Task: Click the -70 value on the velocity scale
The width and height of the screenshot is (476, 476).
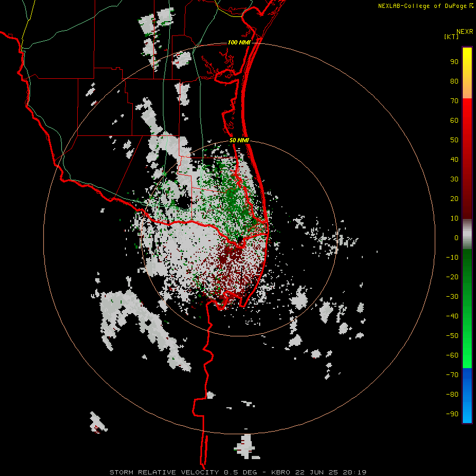Action: point(452,375)
